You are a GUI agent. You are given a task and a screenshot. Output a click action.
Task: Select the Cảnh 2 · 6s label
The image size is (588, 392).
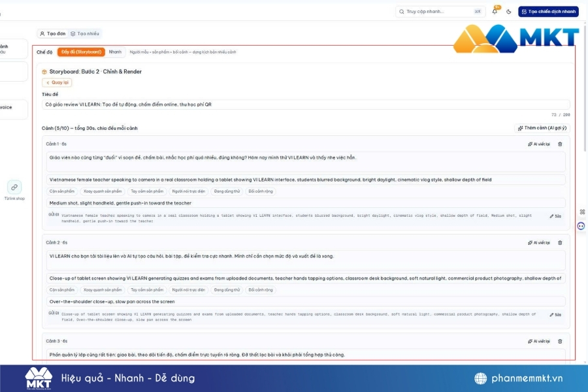[57, 242]
